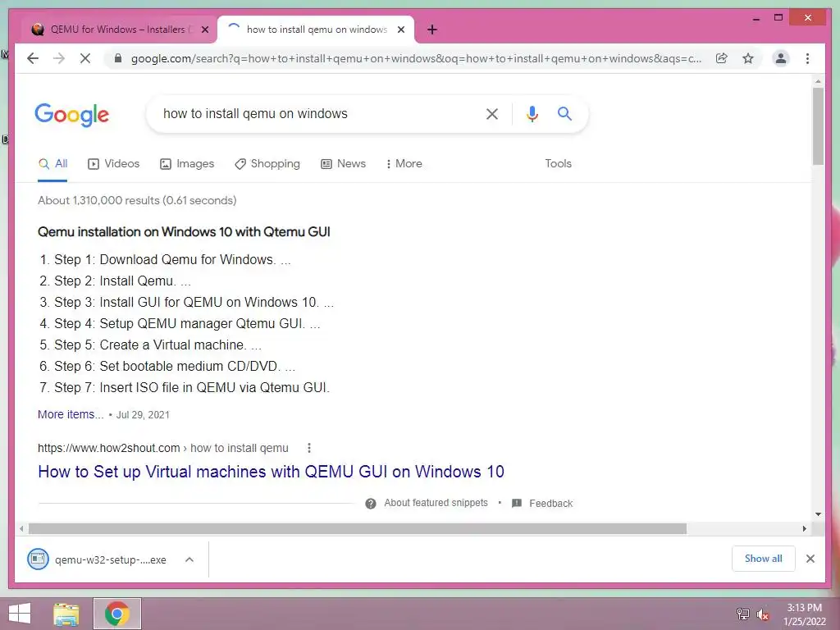Open result options for how2shout result
The height and width of the screenshot is (630, 840).
309,448
